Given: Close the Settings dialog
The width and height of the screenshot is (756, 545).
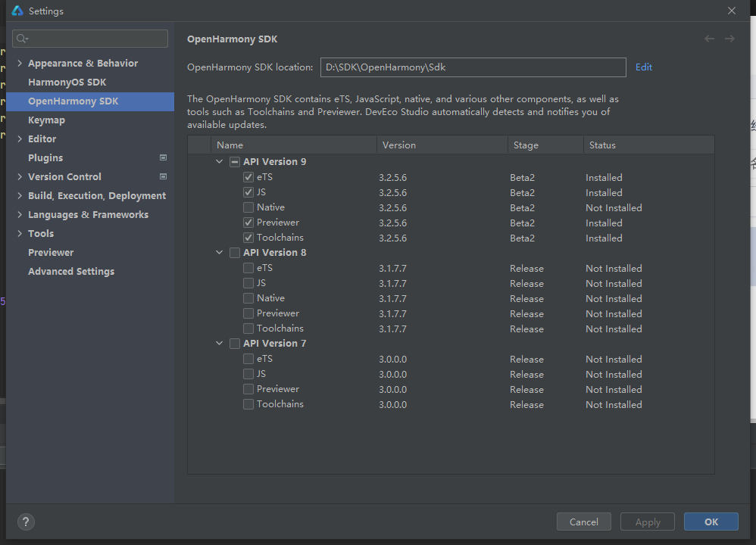Looking at the screenshot, I should pyautogui.click(x=732, y=11).
